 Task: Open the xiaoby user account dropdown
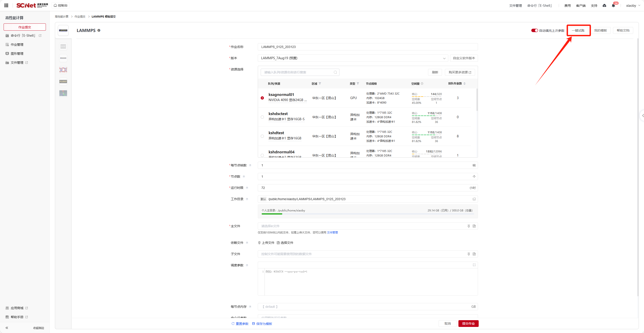coord(633,5)
